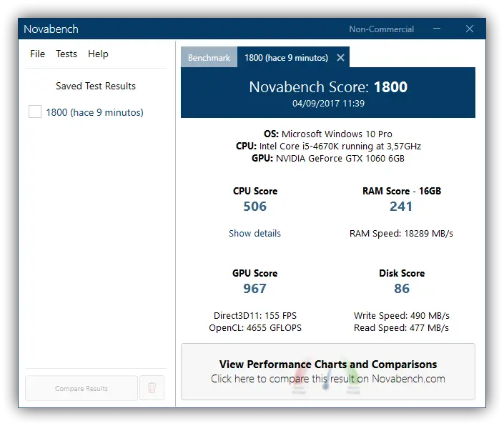
Task: Close the 1800 result tab
Action: 340,57
